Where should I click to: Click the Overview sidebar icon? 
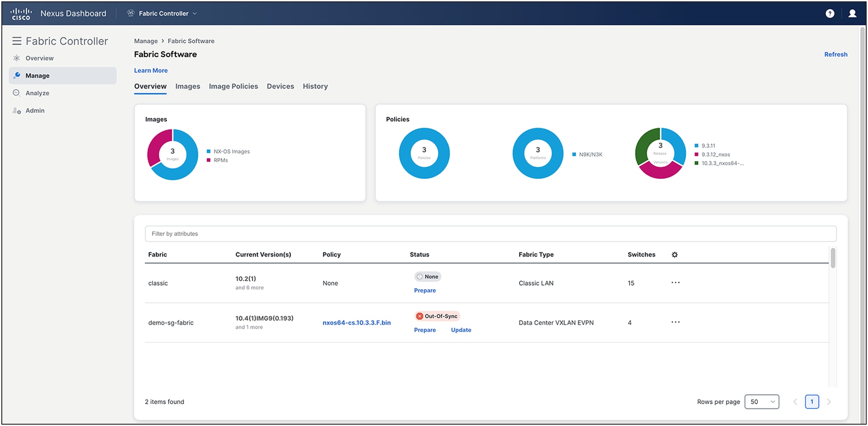(x=17, y=58)
